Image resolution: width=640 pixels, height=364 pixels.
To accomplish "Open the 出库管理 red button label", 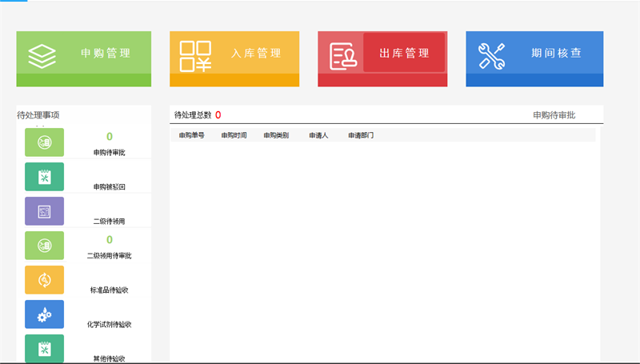I will coord(404,54).
